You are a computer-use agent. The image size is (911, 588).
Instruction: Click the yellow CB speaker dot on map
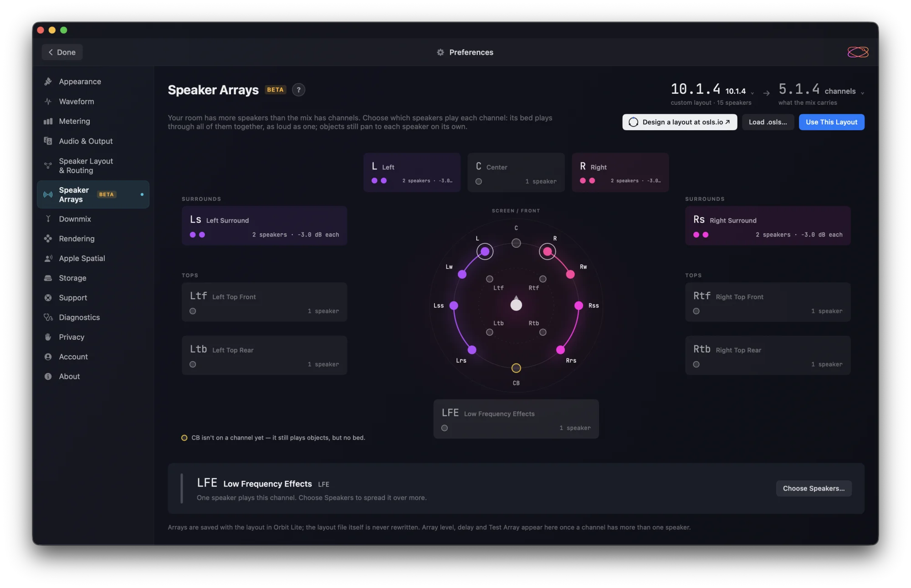(x=516, y=368)
